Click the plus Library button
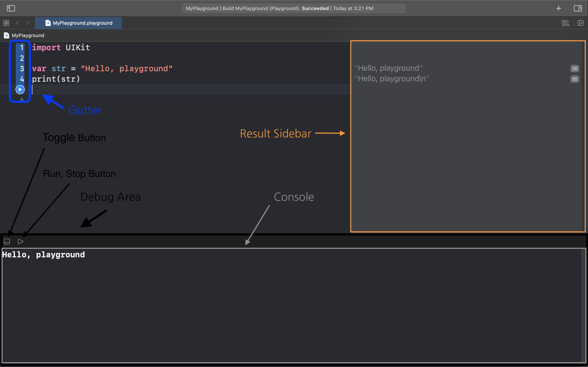Screen dimensions: 588x367 pos(559,8)
